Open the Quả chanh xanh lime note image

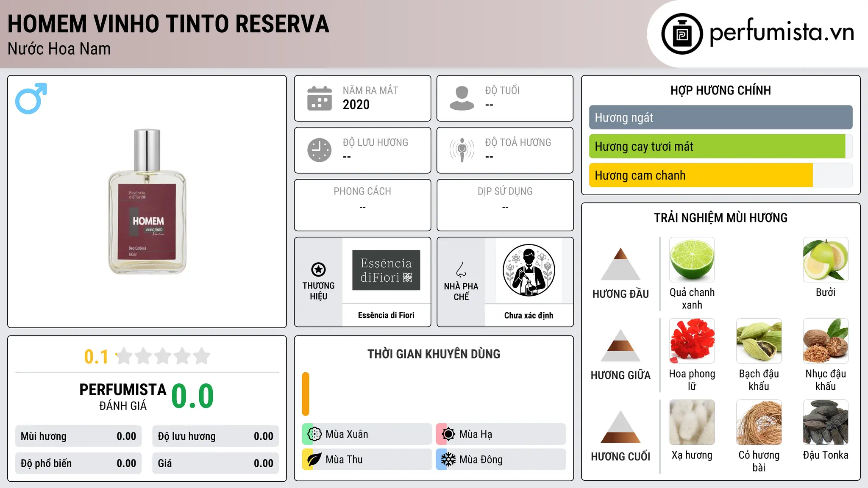pos(692,260)
